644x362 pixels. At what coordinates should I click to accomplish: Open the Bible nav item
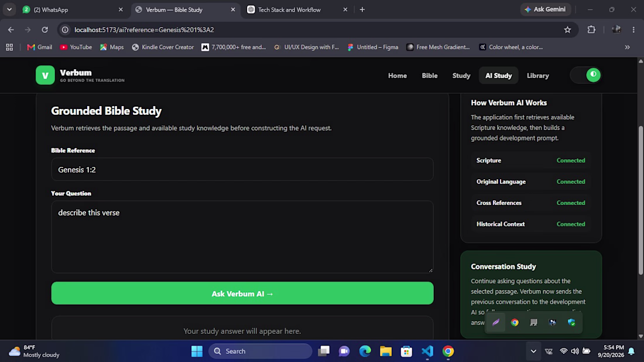(x=430, y=76)
